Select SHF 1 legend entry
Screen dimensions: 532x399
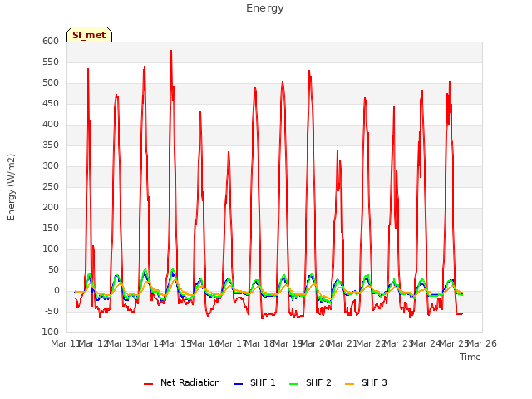coord(254,382)
